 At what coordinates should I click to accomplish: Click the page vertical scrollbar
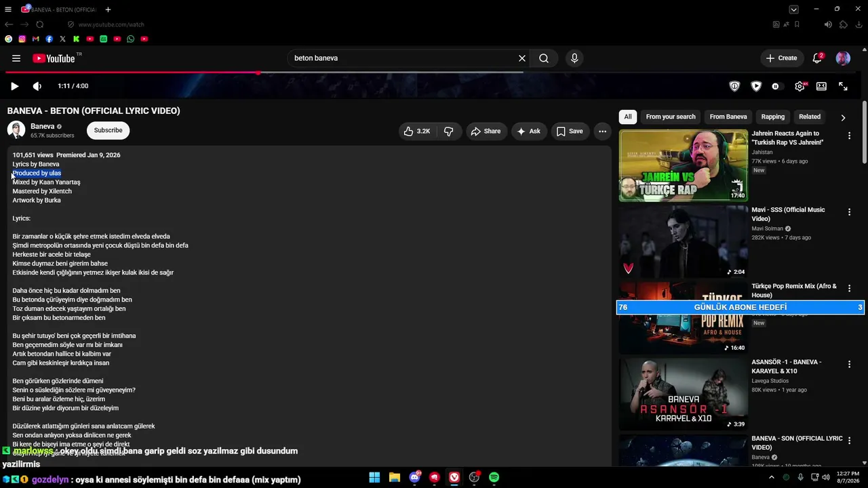click(865, 132)
